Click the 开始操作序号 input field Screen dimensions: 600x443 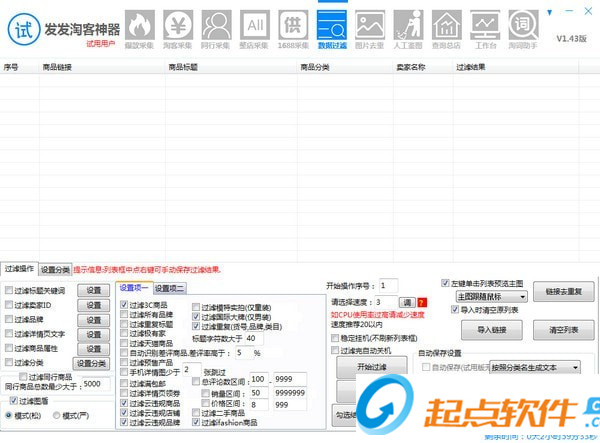pyautogui.click(x=388, y=286)
